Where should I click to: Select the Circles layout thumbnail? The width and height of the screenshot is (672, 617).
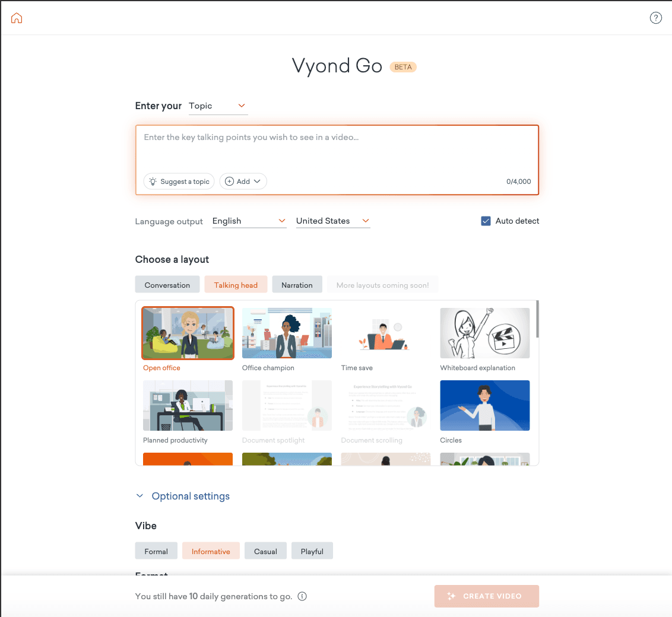[485, 405]
